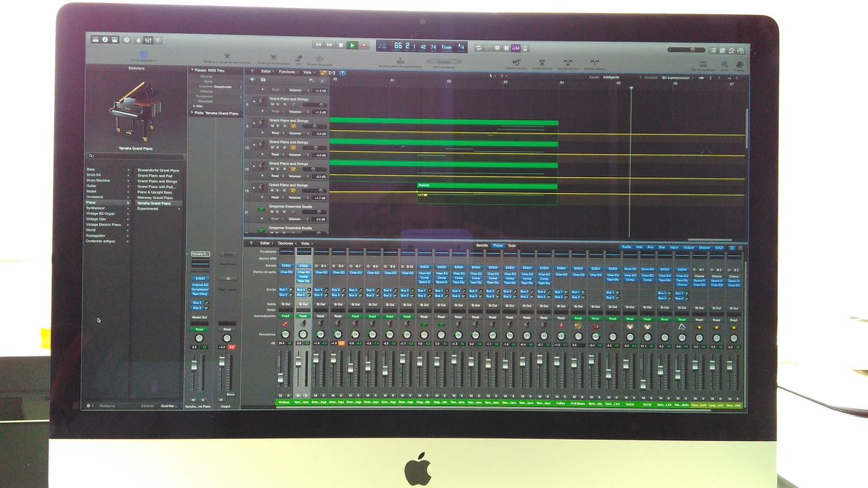The width and height of the screenshot is (868, 488).
Task: Expand the "Más" triangle in inspector
Action: (194, 106)
